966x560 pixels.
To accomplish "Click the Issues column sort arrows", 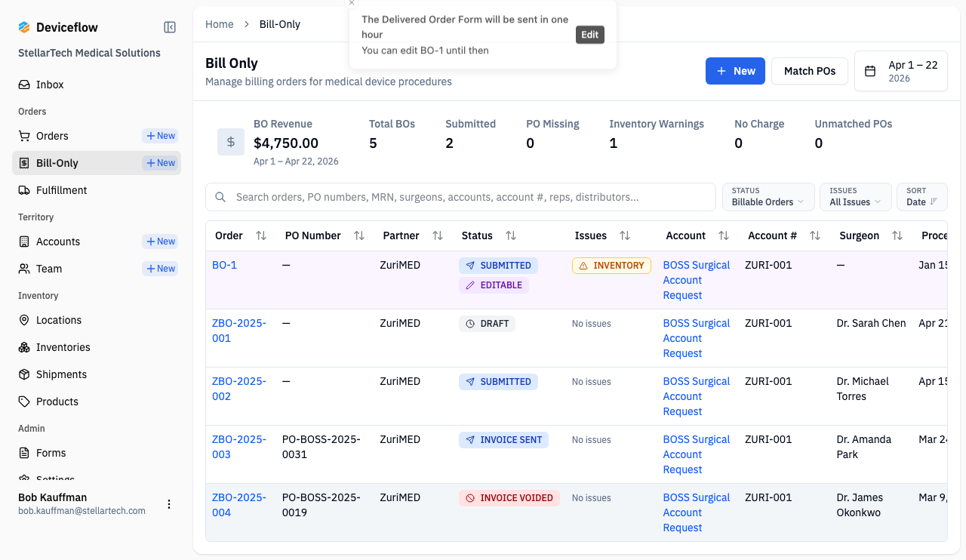I will 625,235.
